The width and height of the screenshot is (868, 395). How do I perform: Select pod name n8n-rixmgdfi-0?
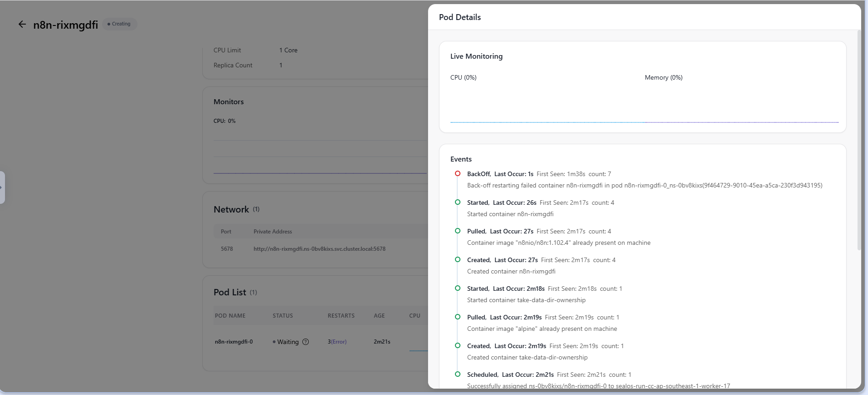tap(234, 342)
